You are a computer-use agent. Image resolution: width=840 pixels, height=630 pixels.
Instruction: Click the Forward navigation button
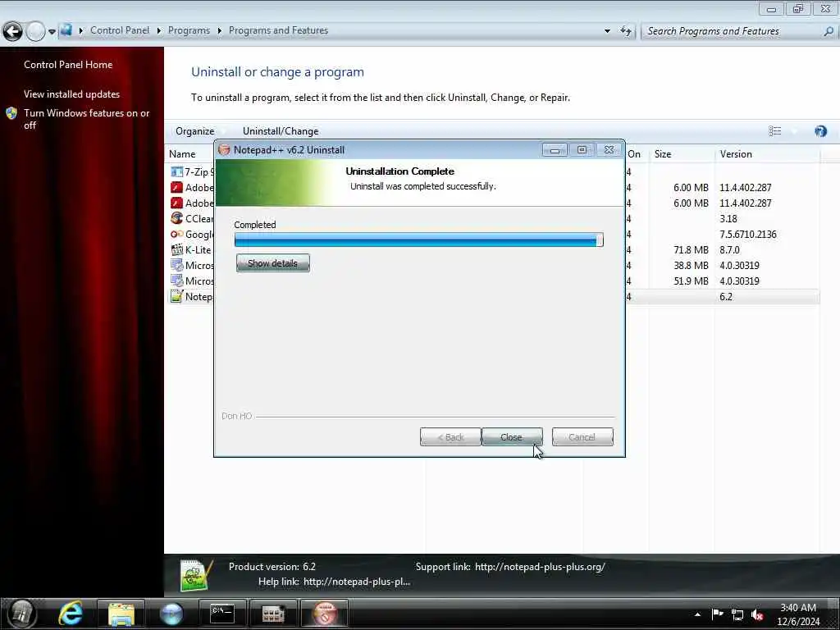[x=35, y=31]
